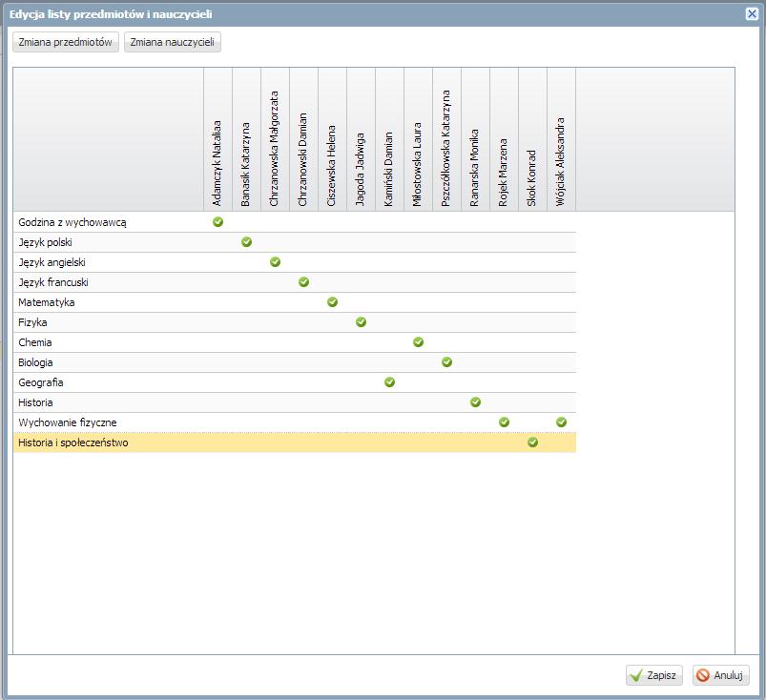
Task: Click the Skok Konrad column header
Action: (532, 139)
